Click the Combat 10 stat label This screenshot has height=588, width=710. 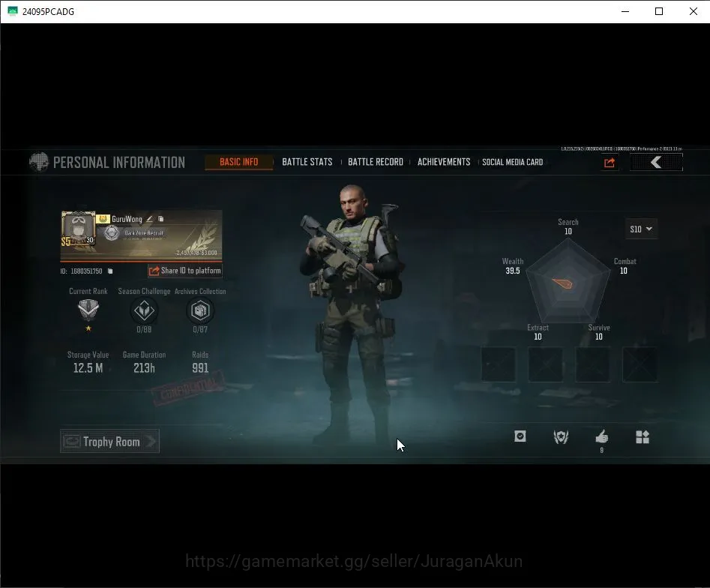(x=625, y=266)
